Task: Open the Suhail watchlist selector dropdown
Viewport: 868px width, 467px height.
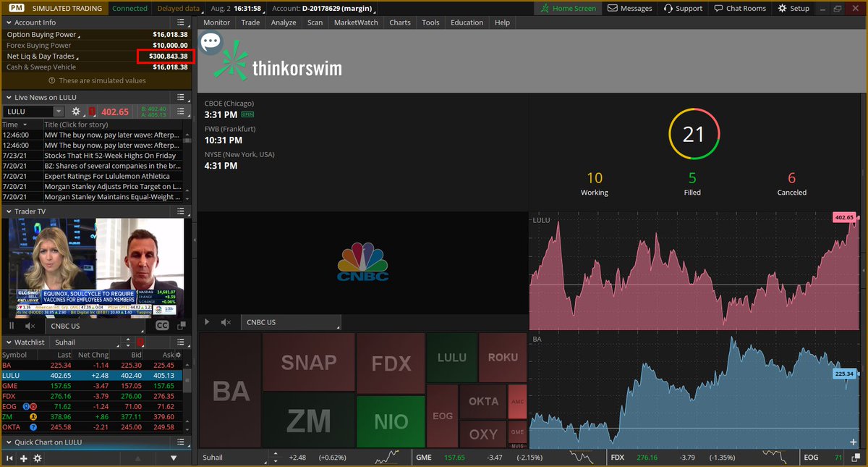Action: 85,342
